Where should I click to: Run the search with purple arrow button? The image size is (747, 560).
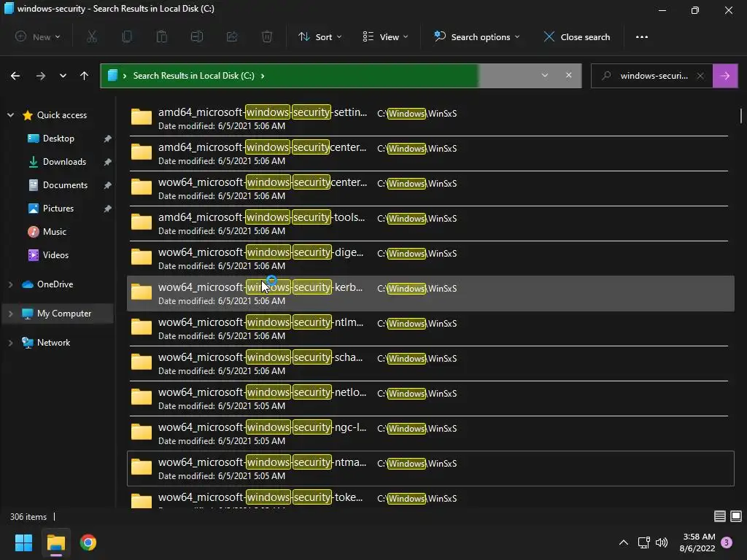(x=725, y=76)
